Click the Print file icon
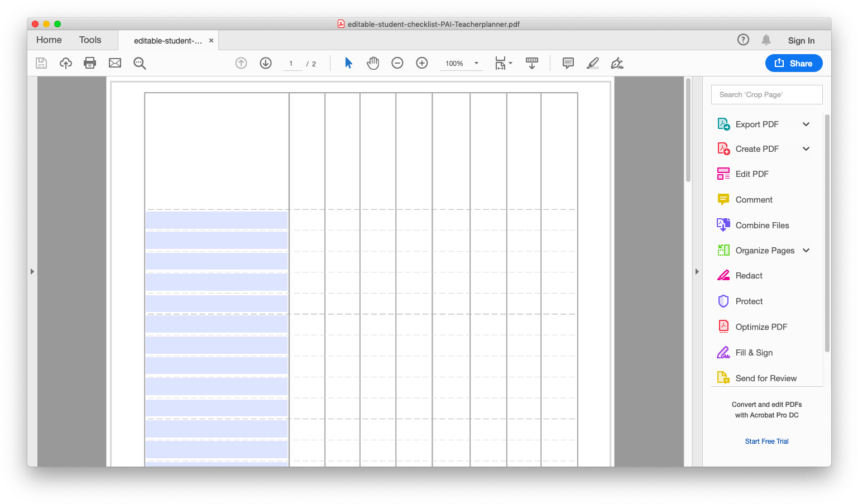This screenshot has width=858, height=504. click(90, 63)
